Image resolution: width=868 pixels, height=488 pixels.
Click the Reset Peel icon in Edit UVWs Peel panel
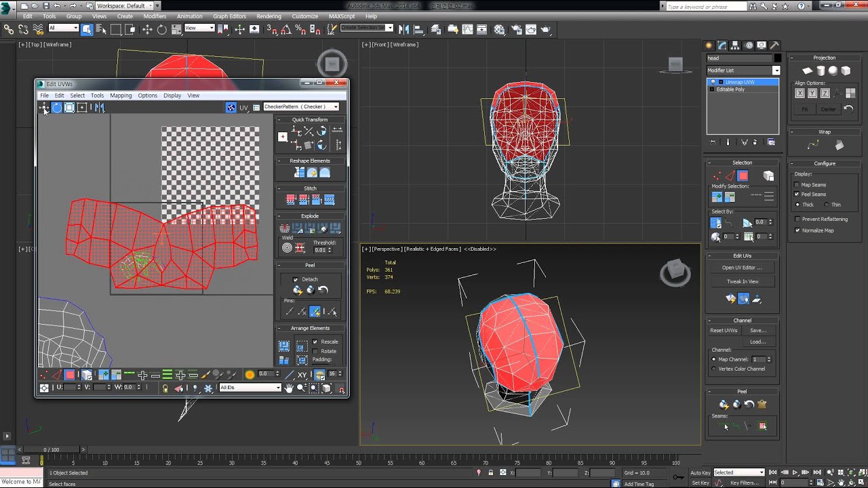coord(323,290)
